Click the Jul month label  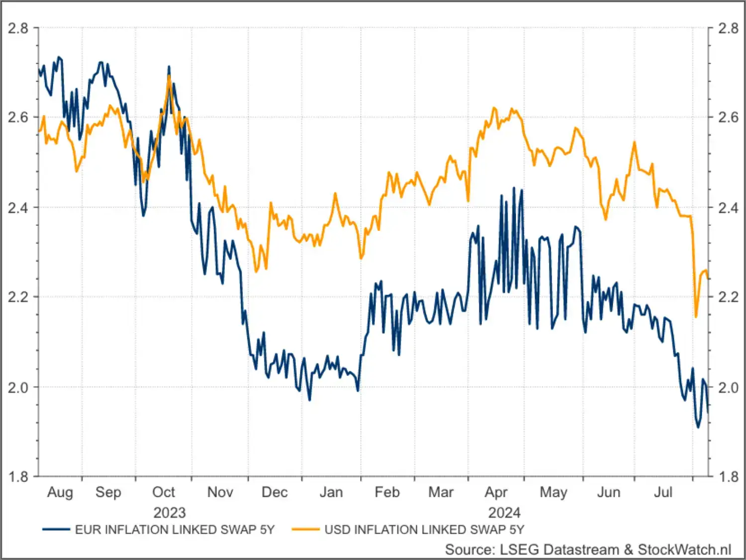[663, 492]
